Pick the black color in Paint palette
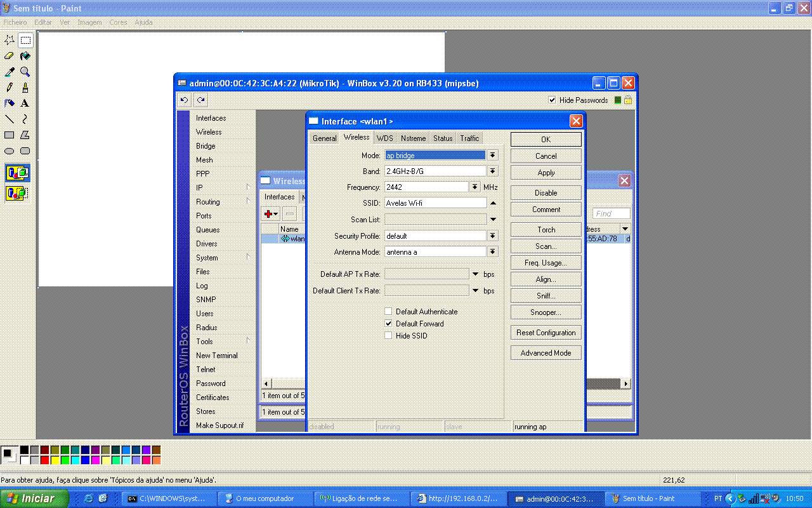Image resolution: width=812 pixels, height=508 pixels. [x=24, y=450]
